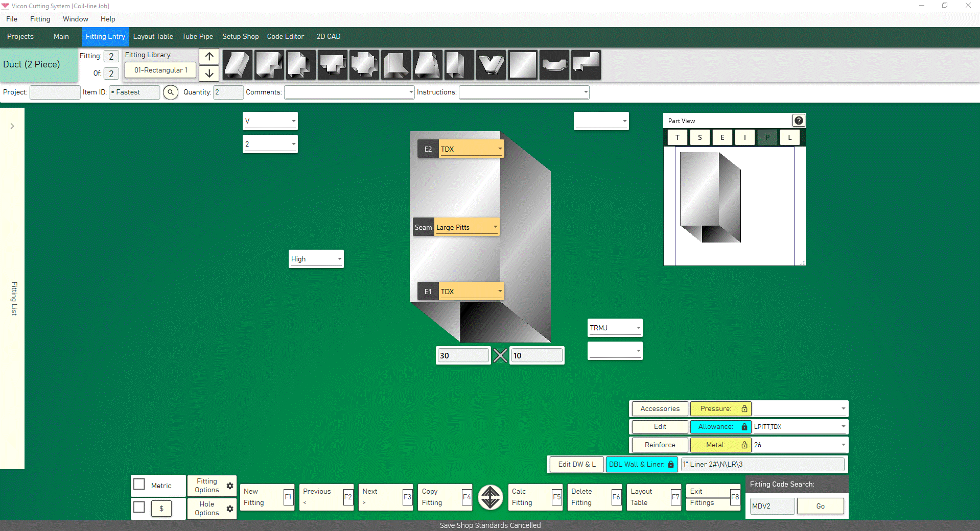Toggle the Pressure lock icon
Viewport: 980px width, 531px height.
(x=744, y=408)
